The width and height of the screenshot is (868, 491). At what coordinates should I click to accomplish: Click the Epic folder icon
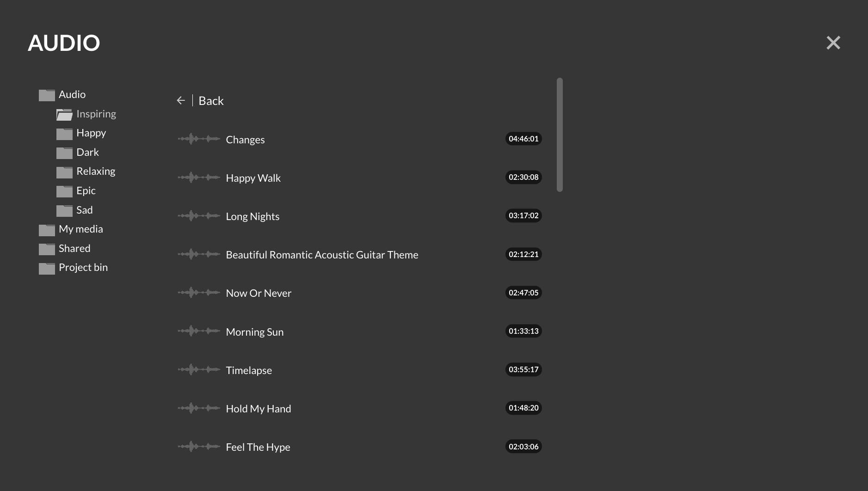[64, 191]
